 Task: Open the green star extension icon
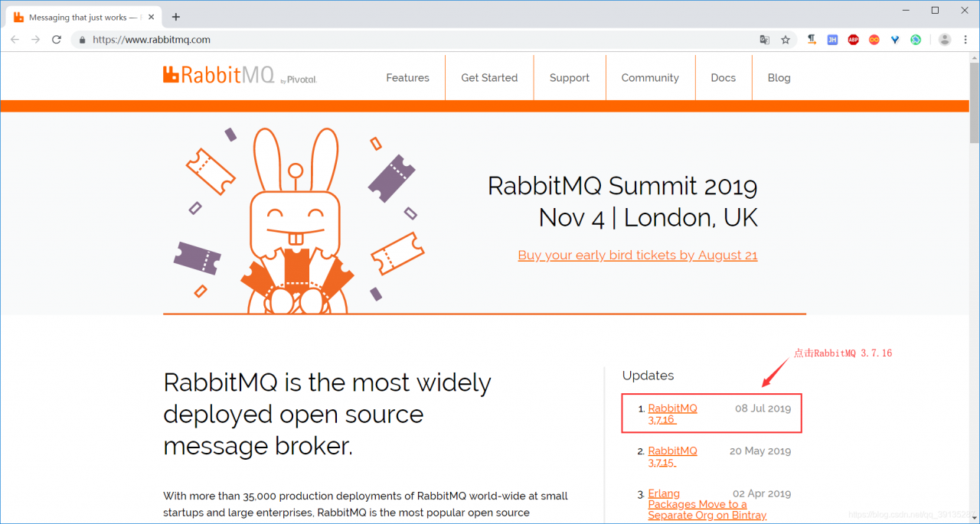click(916, 40)
